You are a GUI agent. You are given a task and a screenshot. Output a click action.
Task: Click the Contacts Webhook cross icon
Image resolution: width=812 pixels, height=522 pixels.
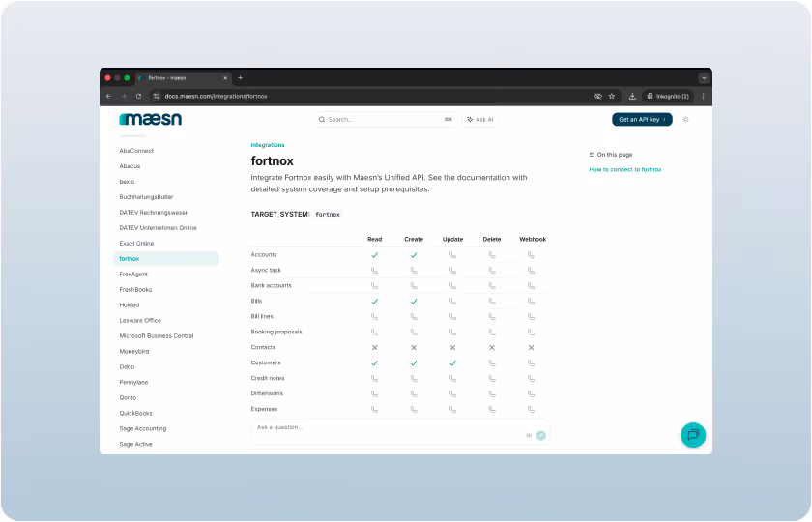click(531, 347)
